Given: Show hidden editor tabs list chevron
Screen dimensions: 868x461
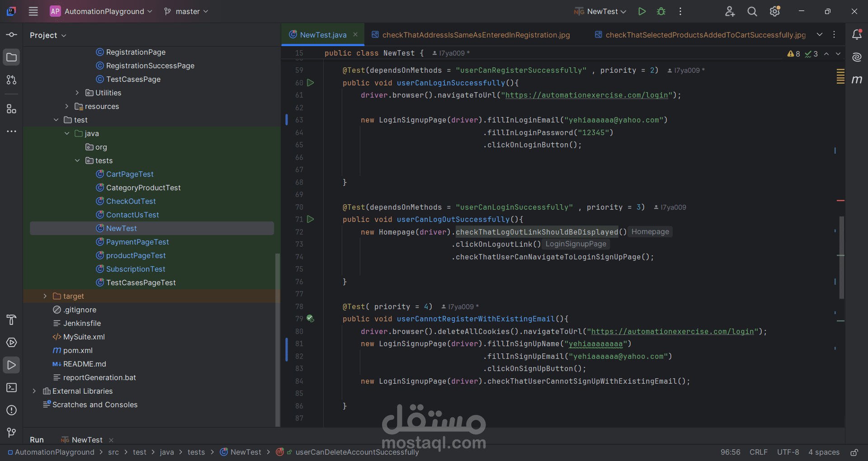Looking at the screenshot, I should pyautogui.click(x=820, y=35).
